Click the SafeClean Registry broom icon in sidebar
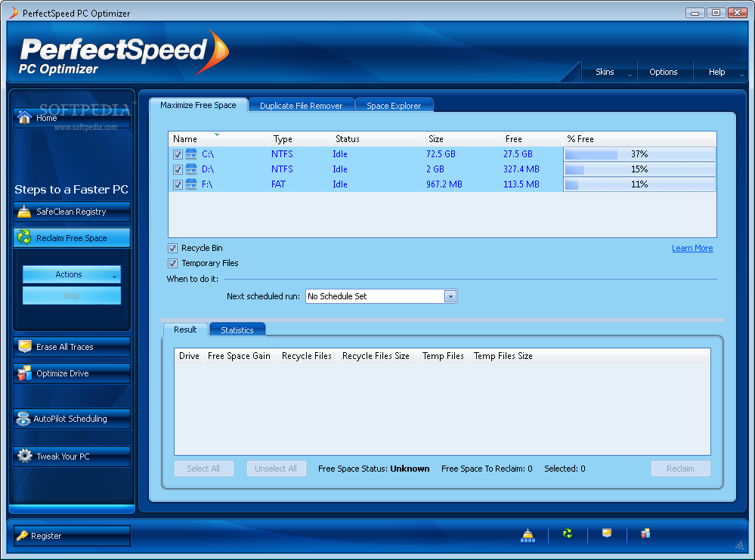This screenshot has width=755, height=560. (24, 211)
